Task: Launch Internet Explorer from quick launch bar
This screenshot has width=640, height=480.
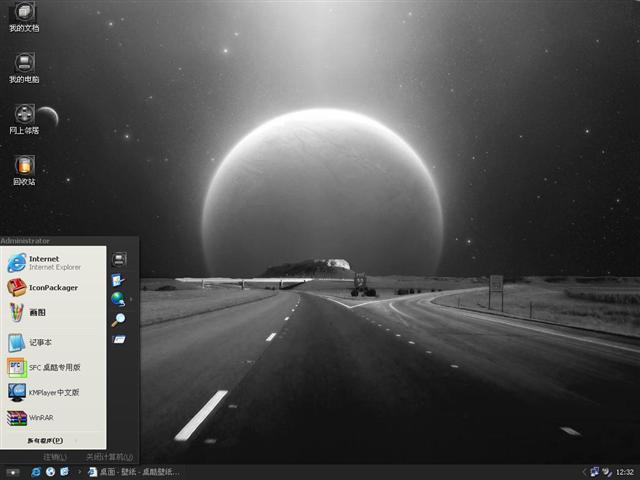Action: [36, 472]
